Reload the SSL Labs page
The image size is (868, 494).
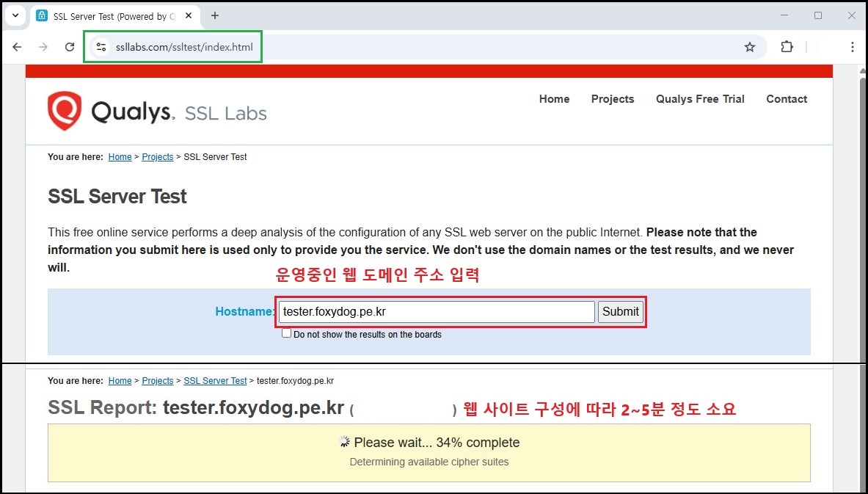click(x=70, y=47)
